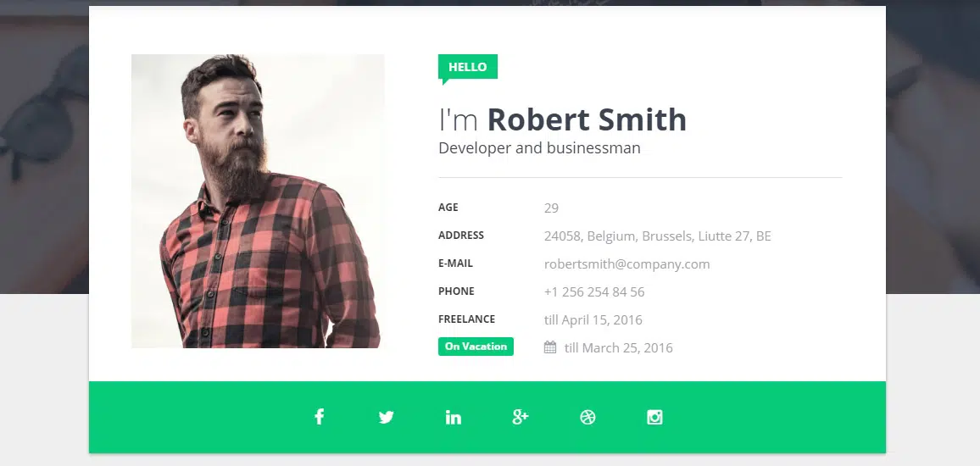Click the green HELLO speech badge
The image size is (980, 466).
point(467,67)
